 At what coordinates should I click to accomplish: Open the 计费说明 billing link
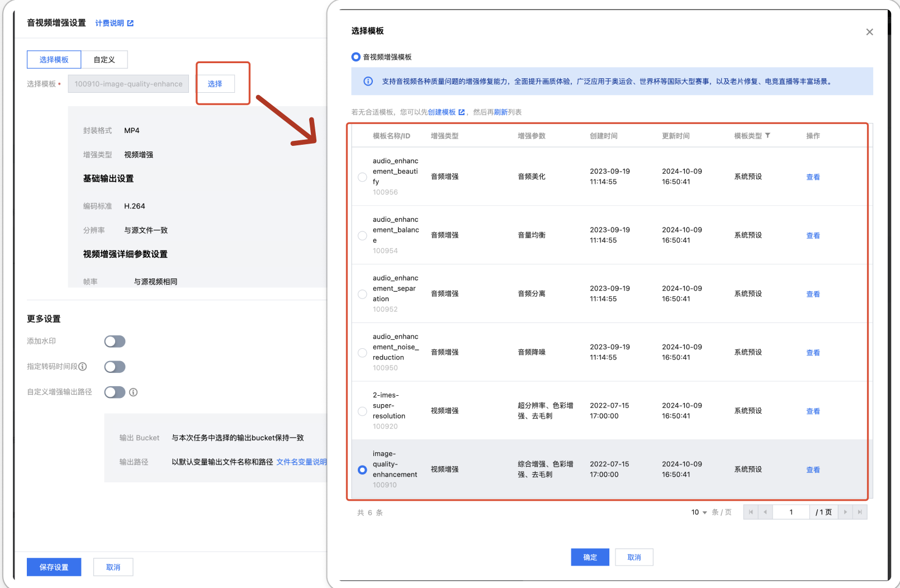click(114, 23)
